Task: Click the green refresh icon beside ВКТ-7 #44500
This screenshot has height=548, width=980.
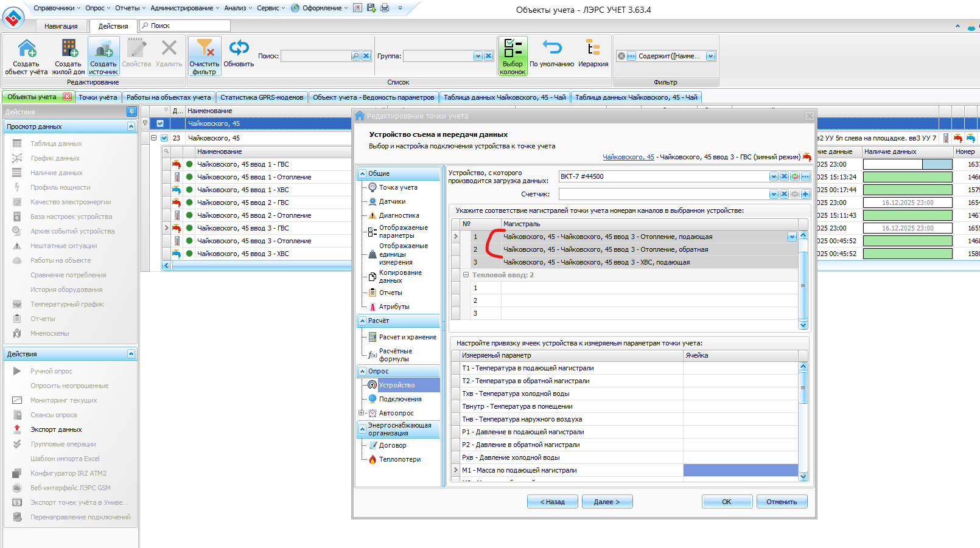Action: point(795,176)
